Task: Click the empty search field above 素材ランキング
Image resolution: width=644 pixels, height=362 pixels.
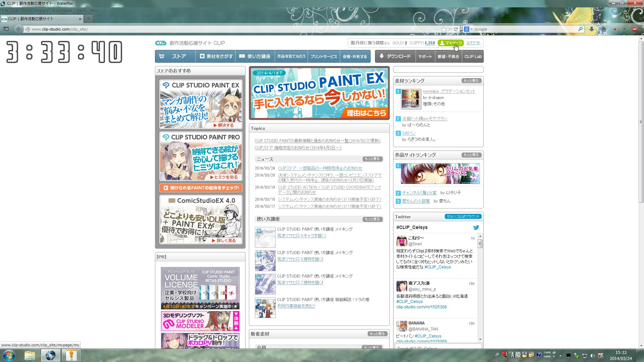Action: click(438, 69)
